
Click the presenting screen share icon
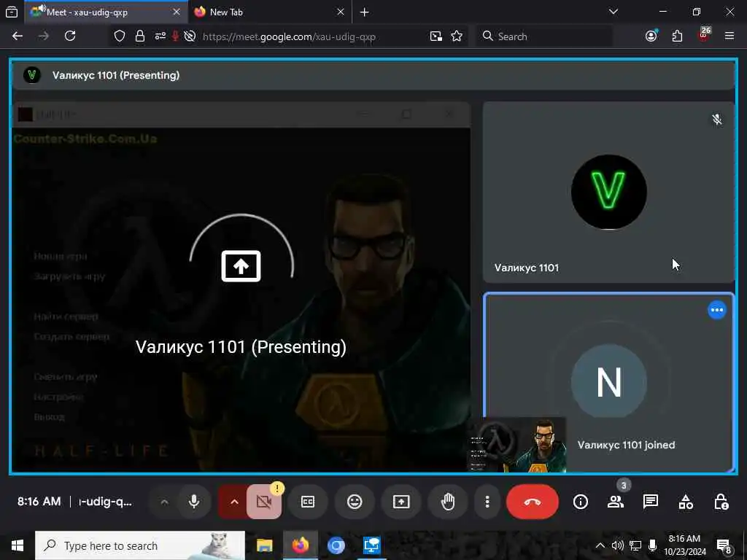point(241,265)
